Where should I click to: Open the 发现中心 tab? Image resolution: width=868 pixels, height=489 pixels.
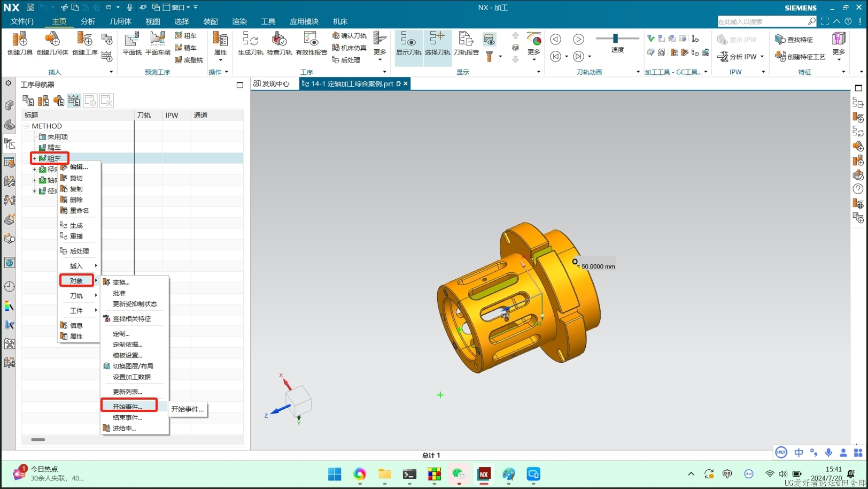pyautogui.click(x=272, y=84)
